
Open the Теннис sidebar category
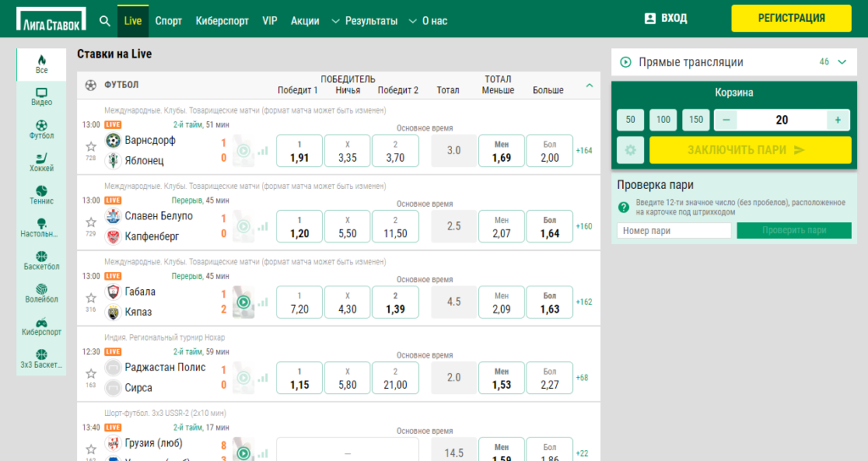point(42,195)
